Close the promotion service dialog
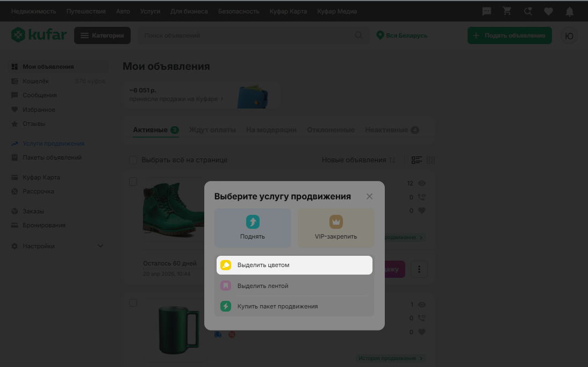Viewport: 588px width, 367px height. pyautogui.click(x=369, y=197)
